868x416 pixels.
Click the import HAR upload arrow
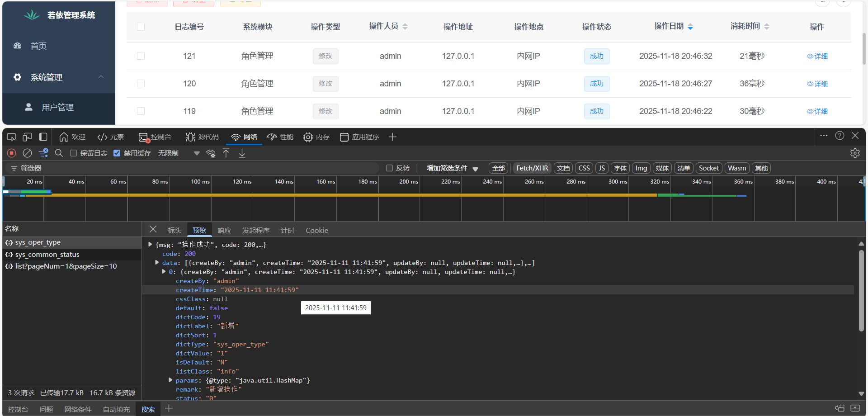226,153
